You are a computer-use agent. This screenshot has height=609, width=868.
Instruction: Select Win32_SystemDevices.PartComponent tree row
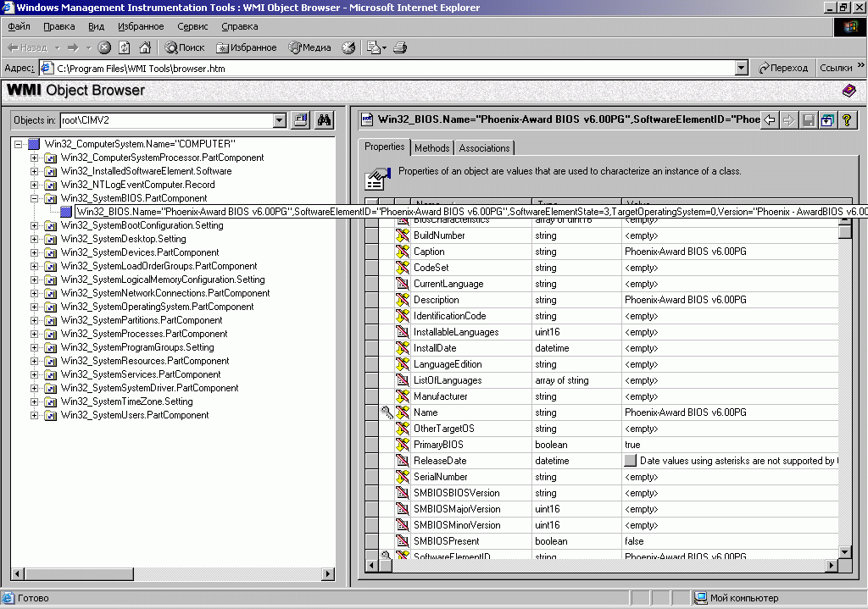click(140, 252)
